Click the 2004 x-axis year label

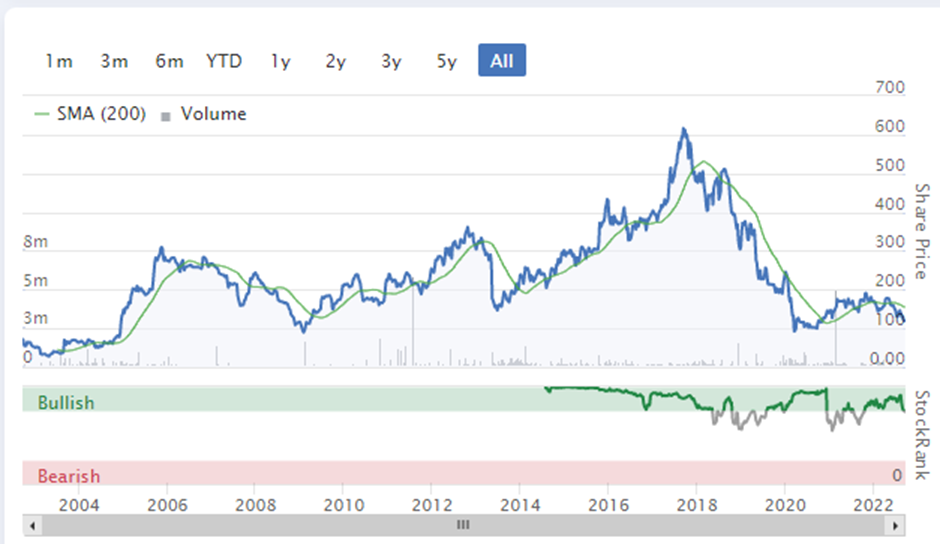pos(79,505)
